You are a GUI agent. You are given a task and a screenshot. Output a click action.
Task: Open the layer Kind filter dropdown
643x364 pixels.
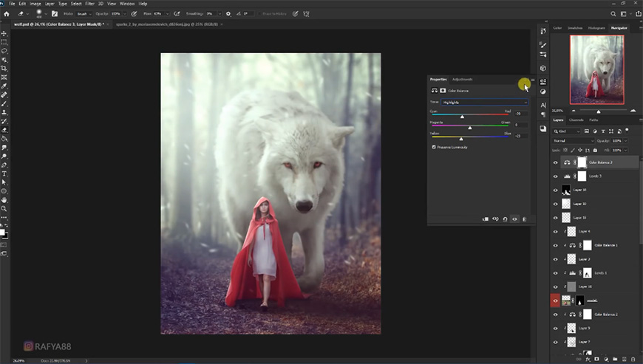point(567,131)
